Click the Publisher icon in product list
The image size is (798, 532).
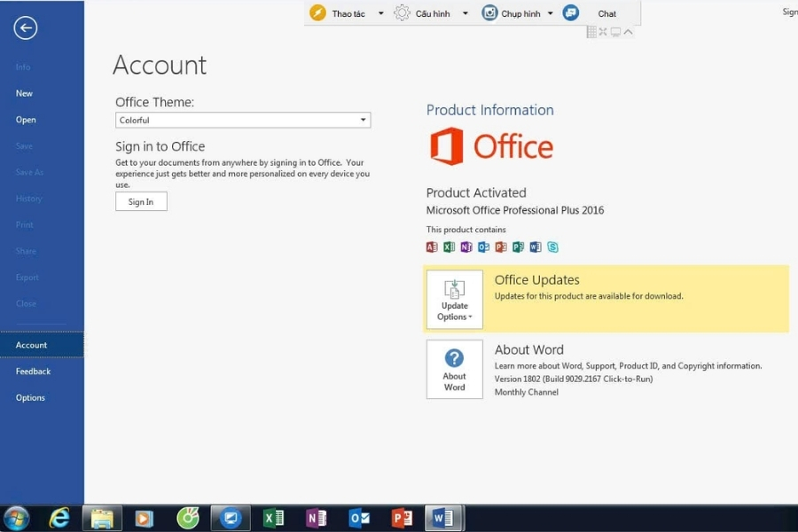518,247
